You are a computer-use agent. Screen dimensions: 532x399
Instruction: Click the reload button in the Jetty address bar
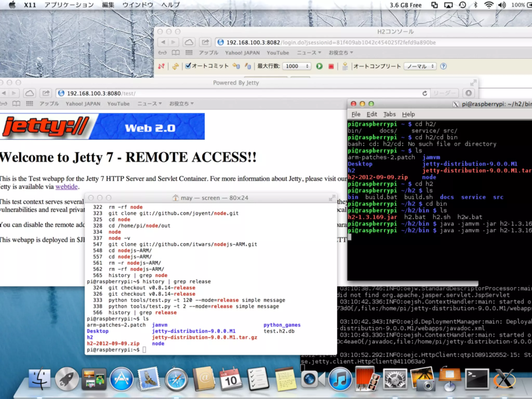pos(425,93)
